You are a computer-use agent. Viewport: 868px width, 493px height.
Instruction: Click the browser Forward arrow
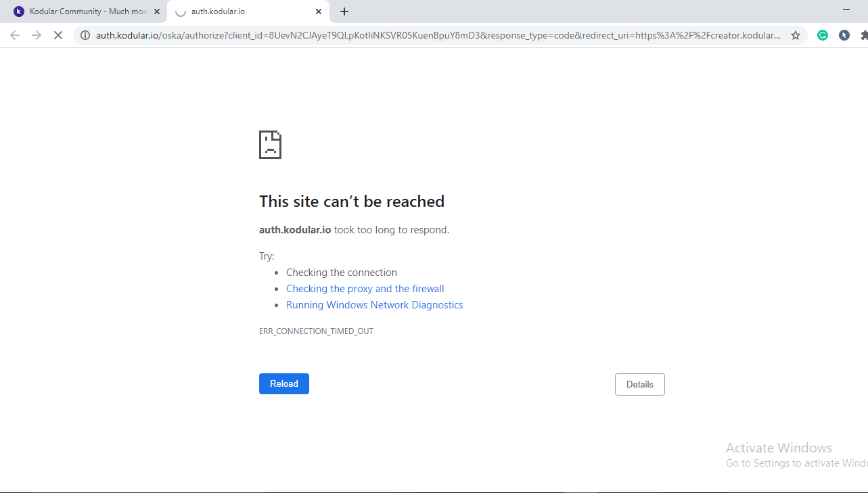(x=37, y=35)
